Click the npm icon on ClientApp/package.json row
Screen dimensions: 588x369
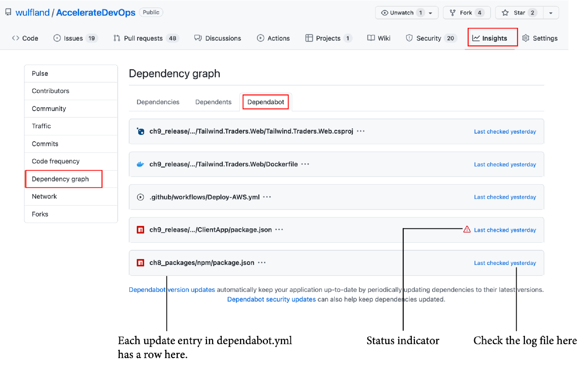click(140, 230)
